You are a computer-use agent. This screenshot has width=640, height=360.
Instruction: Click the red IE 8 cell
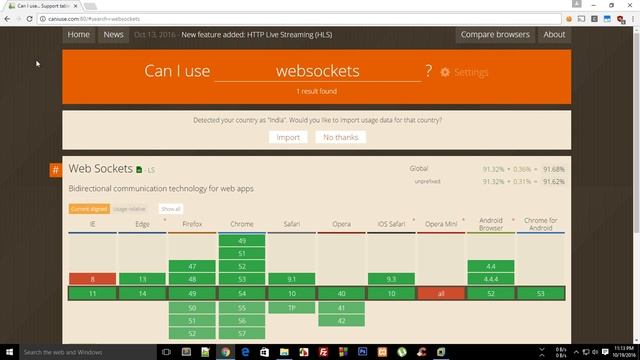93,279
